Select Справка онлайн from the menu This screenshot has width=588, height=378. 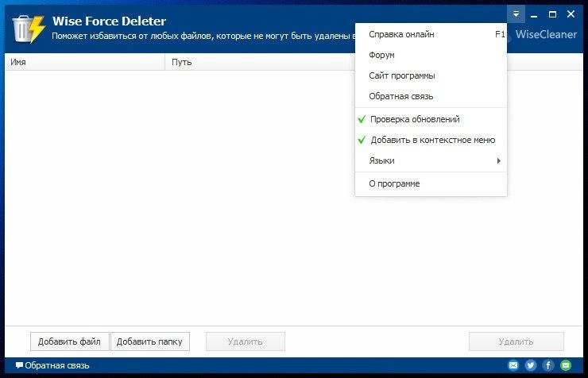point(431,34)
